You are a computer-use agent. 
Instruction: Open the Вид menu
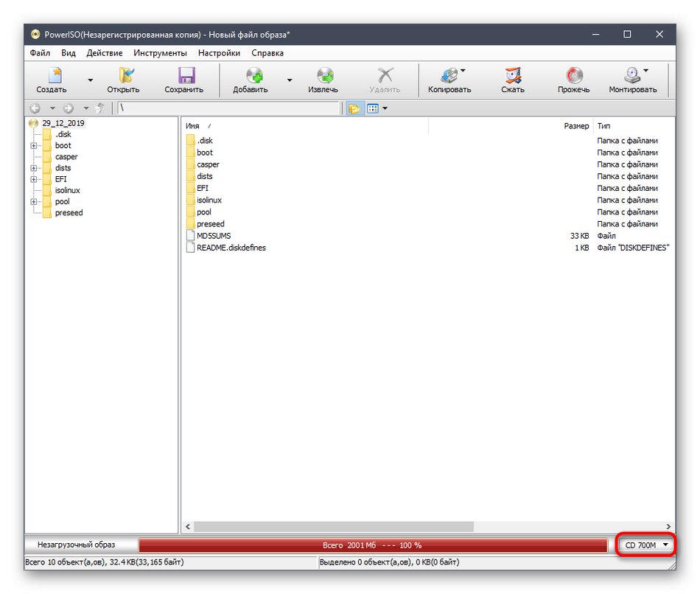[x=69, y=53]
